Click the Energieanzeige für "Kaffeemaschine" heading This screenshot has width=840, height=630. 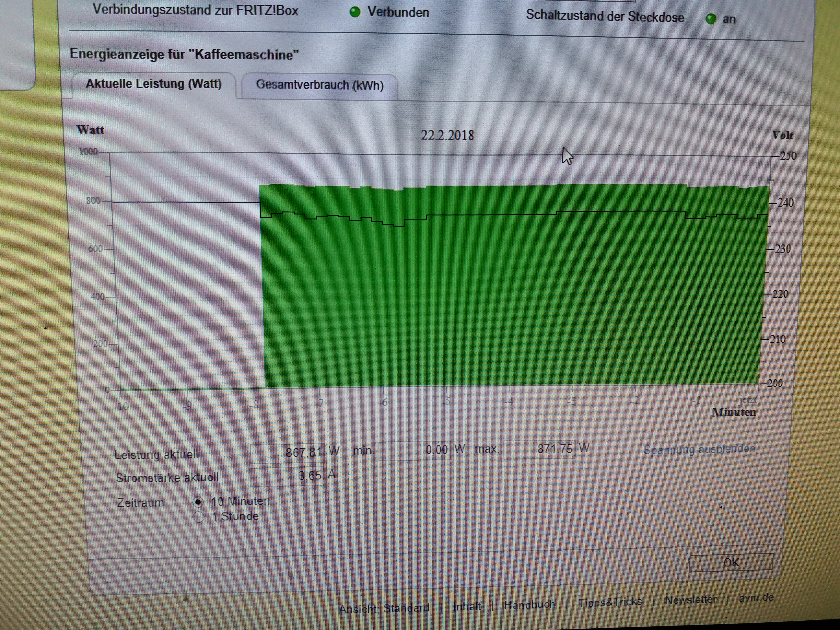[184, 54]
